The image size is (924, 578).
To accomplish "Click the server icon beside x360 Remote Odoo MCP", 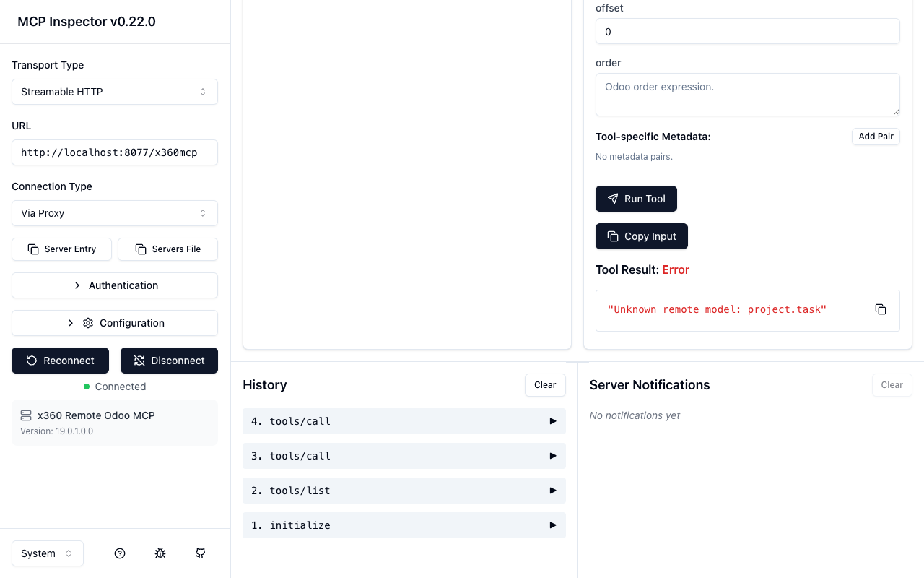I will point(26,415).
